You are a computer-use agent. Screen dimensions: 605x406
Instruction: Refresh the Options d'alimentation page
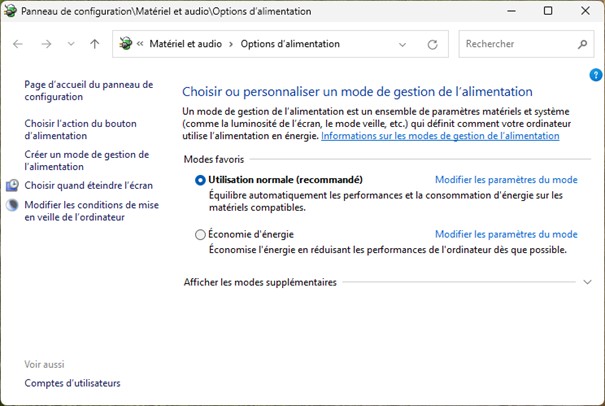432,44
